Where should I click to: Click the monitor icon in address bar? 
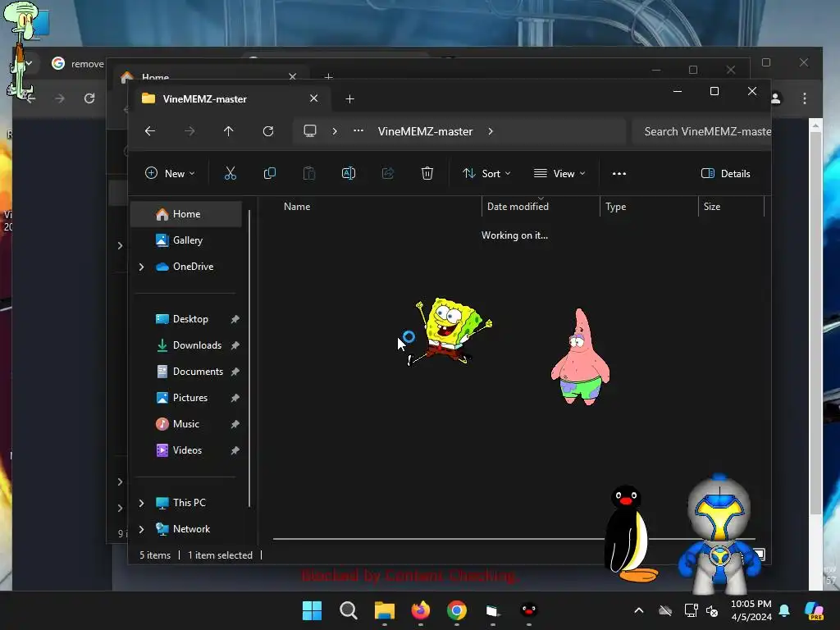pyautogui.click(x=309, y=131)
